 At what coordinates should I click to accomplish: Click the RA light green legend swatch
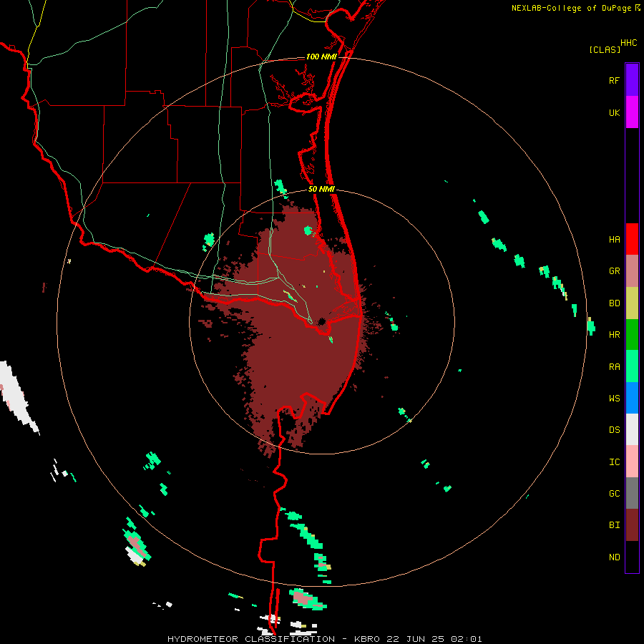[x=632, y=366]
